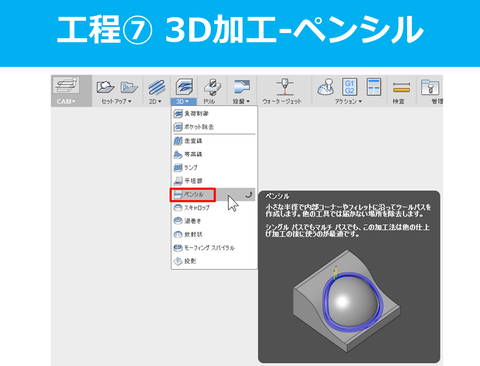Select モーフィング スパイラル from the 3D menu
The height and width of the screenshot is (366, 480).
(214, 248)
